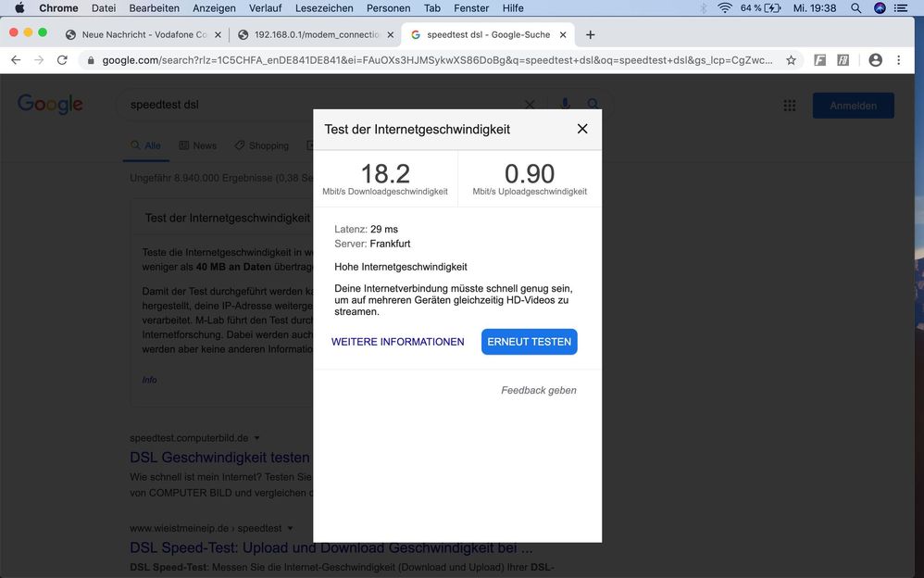Click the 0.90 upload speed value

[x=530, y=173]
